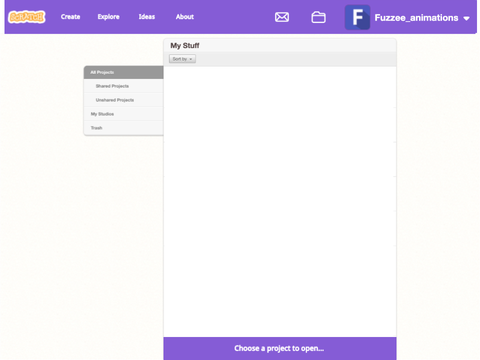
Task: Show Unshared Projects in the sidebar
Action: (124, 100)
